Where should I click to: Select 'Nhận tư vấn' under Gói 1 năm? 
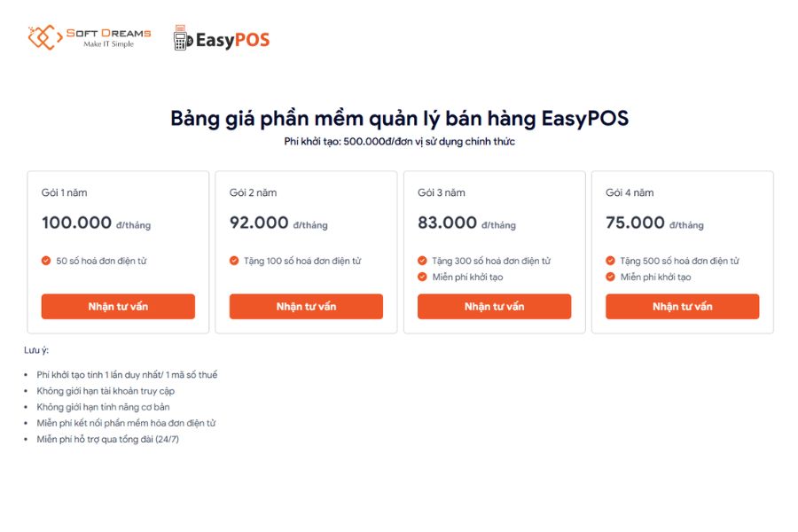point(118,306)
